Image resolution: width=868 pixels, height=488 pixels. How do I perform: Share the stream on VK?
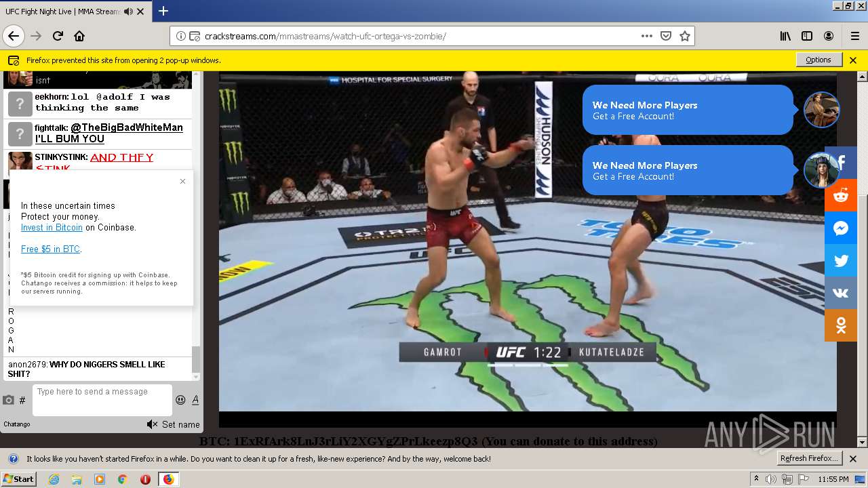(x=841, y=293)
